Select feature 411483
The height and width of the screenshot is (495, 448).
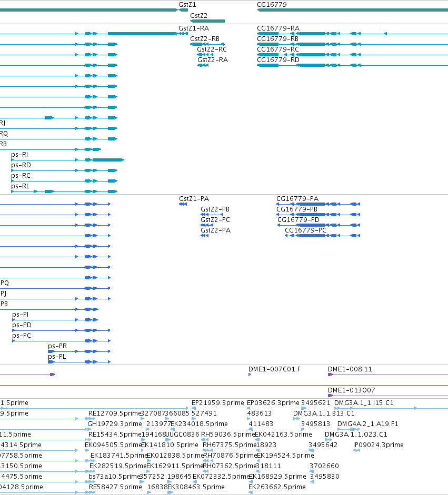261,423
